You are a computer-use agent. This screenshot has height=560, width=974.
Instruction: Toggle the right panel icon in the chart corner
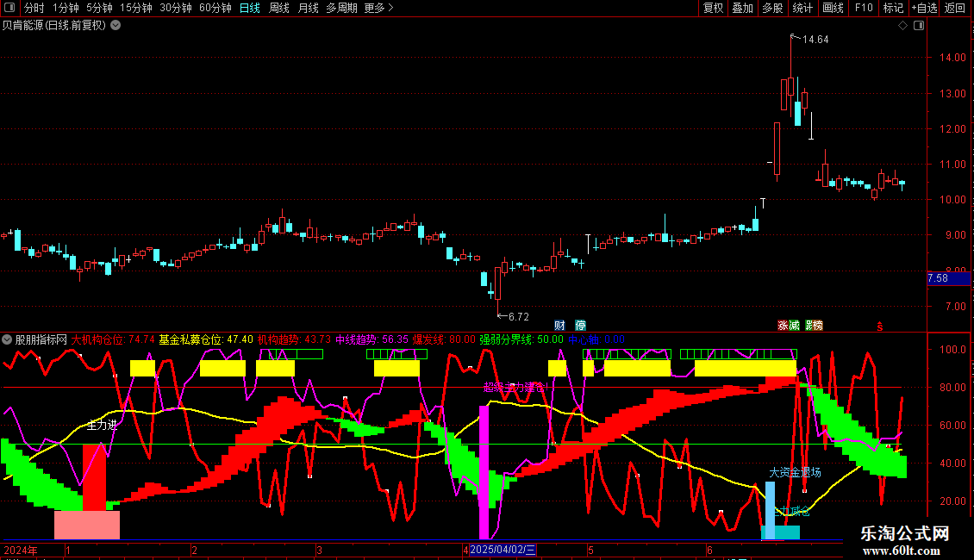tap(919, 26)
